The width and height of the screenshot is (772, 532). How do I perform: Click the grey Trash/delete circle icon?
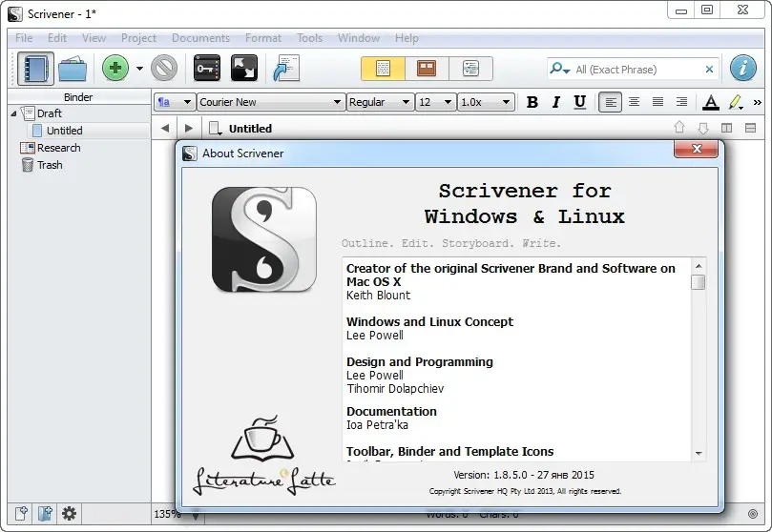[164, 68]
